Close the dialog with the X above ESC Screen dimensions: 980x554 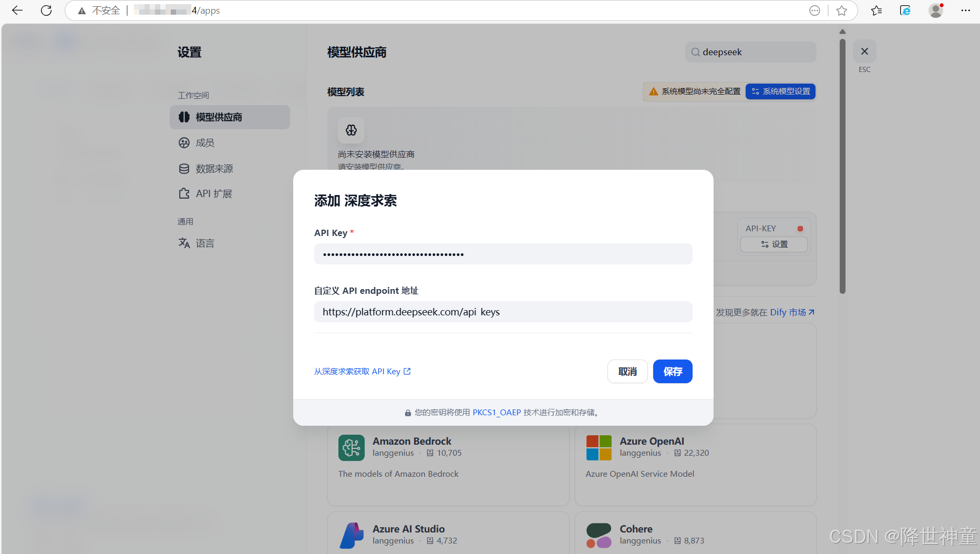[864, 51]
